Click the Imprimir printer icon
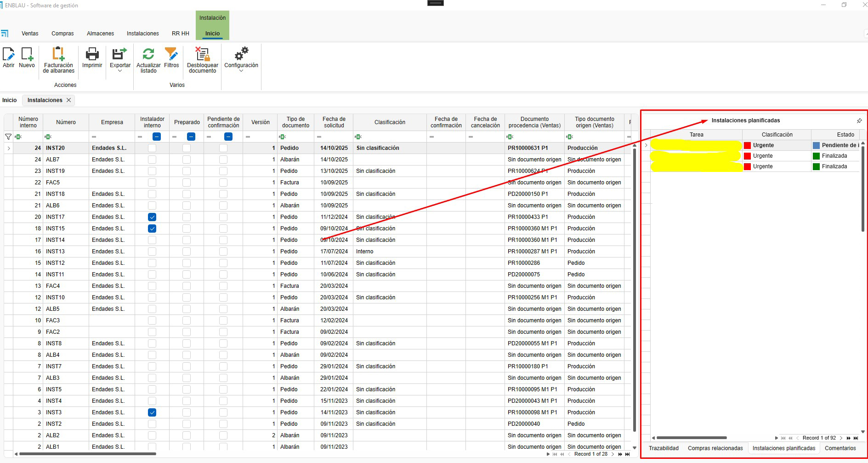Image resolution: width=868 pixels, height=463 pixels. [x=92, y=55]
